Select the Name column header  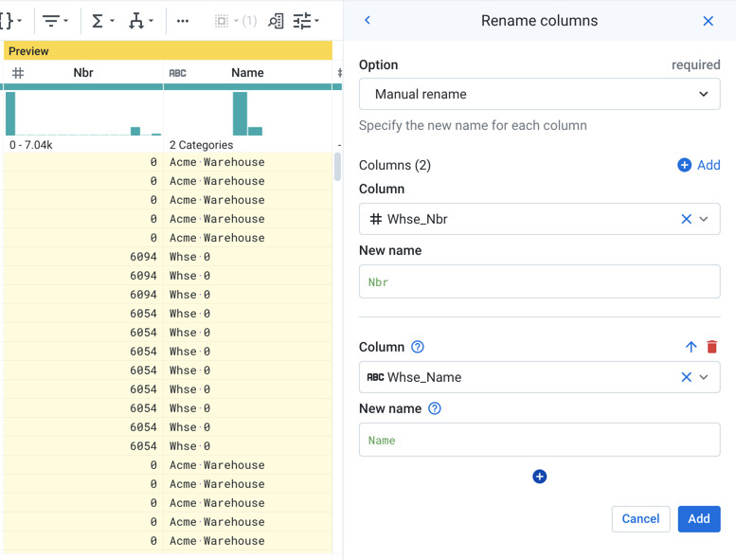[x=247, y=73]
